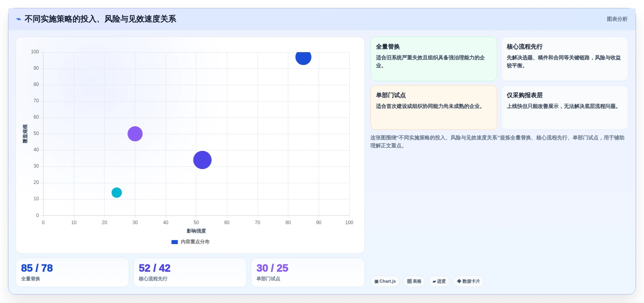This screenshot has height=303, width=644.
Task: Click the description 适合首次建设或组织协同能力尚未成熟的企业
Action: [x=429, y=106]
